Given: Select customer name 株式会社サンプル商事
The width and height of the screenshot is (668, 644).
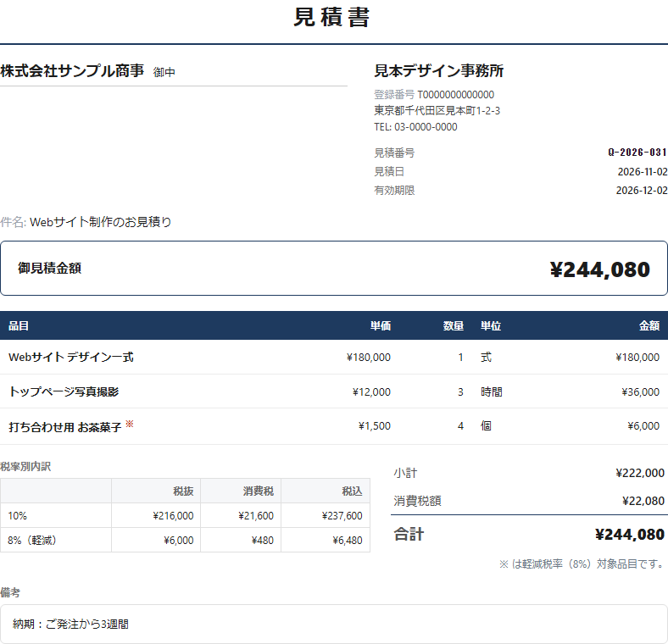Looking at the screenshot, I should tap(72, 70).
